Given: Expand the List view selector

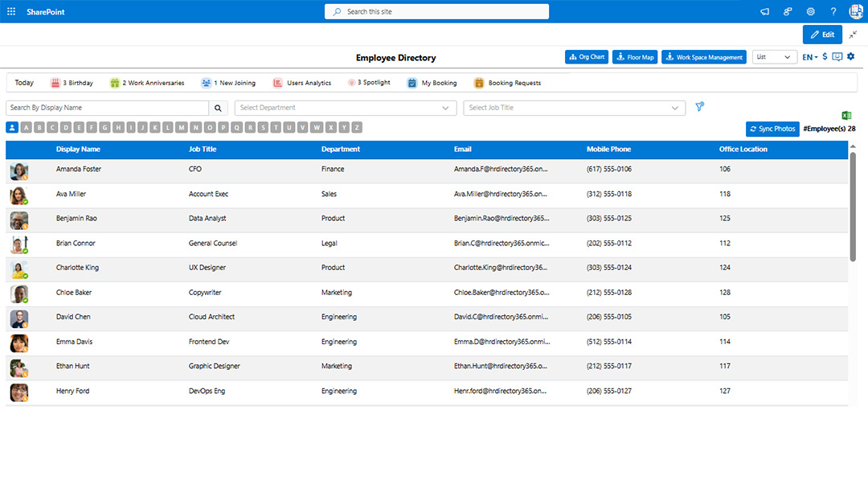Looking at the screenshot, I should tap(774, 56).
